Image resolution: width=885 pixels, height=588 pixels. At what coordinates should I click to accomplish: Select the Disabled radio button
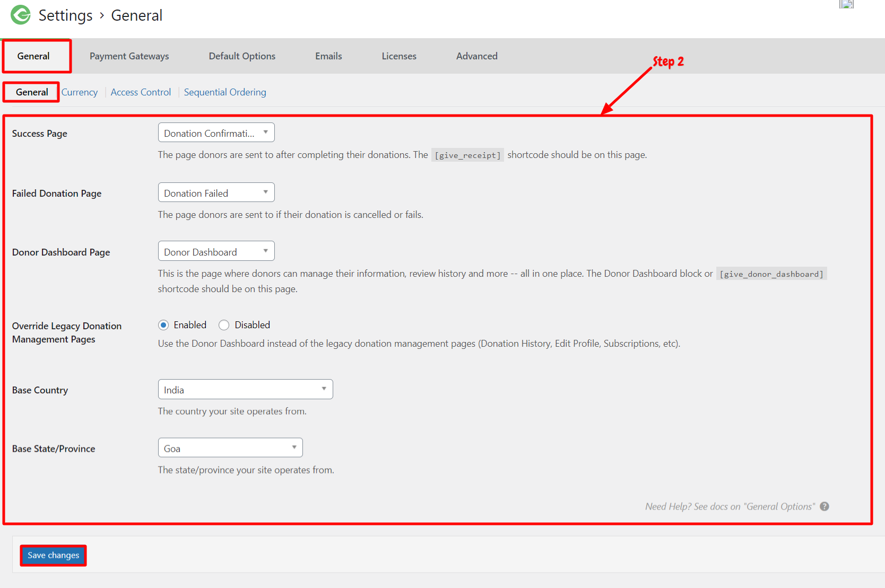pyautogui.click(x=224, y=325)
